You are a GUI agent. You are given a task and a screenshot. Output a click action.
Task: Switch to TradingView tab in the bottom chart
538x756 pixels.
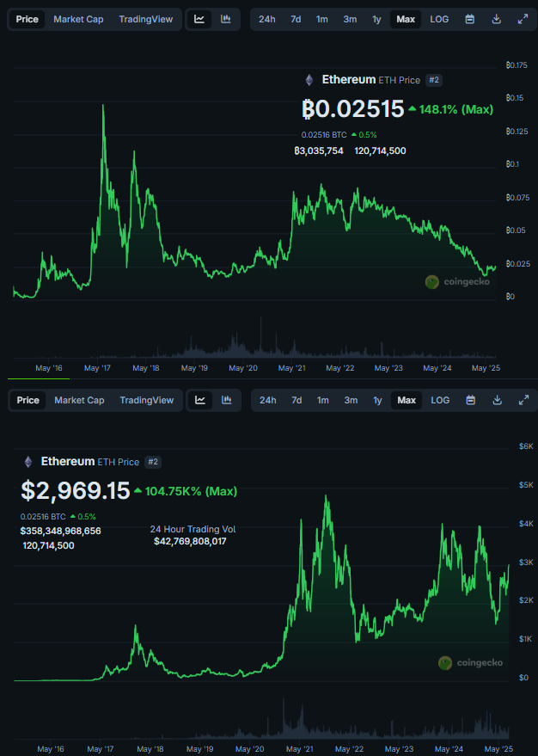(147, 400)
